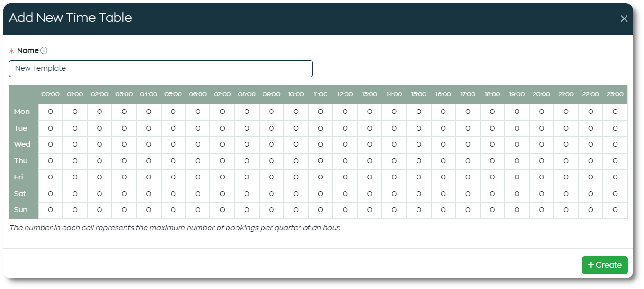Edit the Tue 20:00 cell
644x289 pixels.
542,128
